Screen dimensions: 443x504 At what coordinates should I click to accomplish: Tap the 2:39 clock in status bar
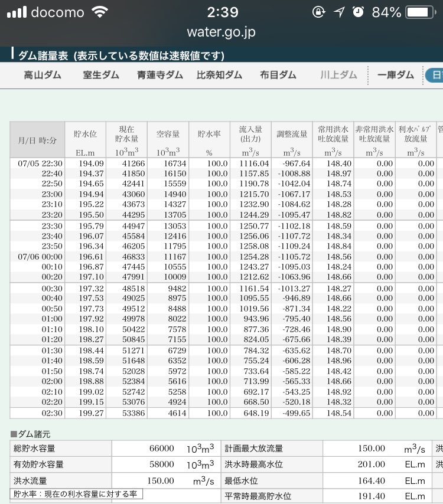pyautogui.click(x=222, y=12)
